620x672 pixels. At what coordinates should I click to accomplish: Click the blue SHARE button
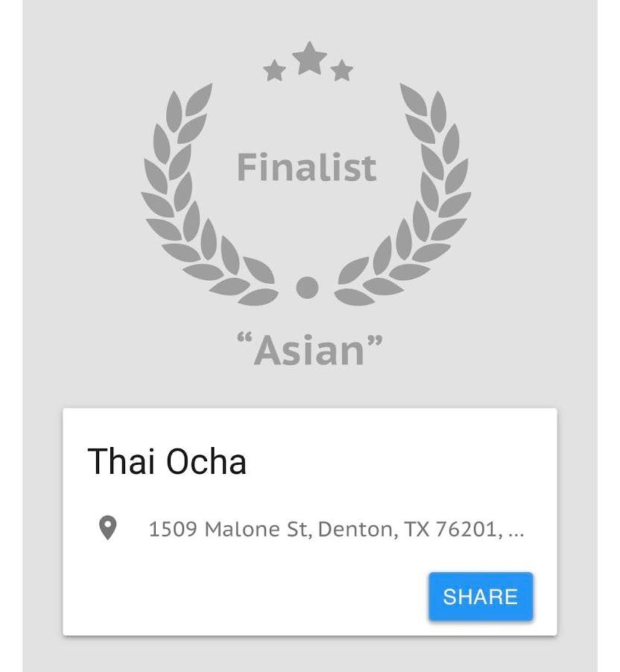(480, 596)
